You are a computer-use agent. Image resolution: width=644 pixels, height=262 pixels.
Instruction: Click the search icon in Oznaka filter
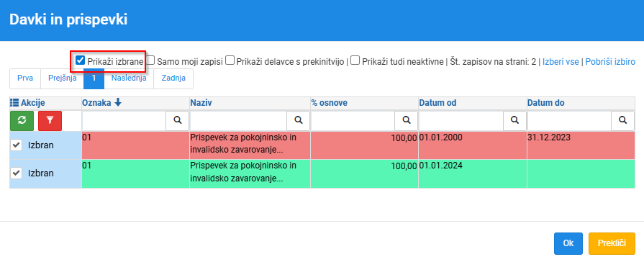tap(178, 120)
